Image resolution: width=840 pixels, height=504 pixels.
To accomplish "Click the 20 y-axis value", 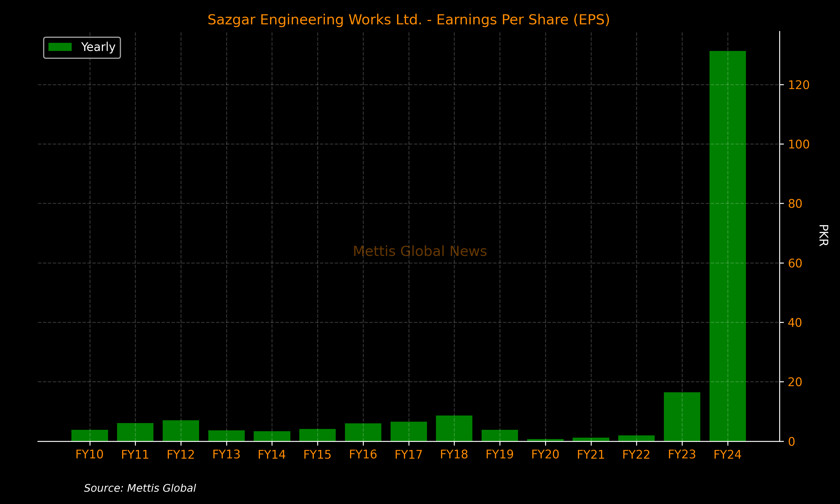I will [x=795, y=382].
